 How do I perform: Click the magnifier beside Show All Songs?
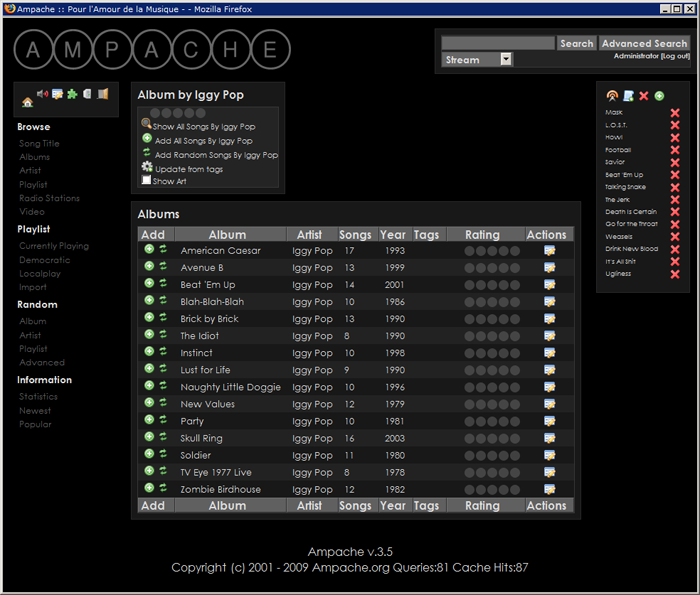(x=146, y=123)
